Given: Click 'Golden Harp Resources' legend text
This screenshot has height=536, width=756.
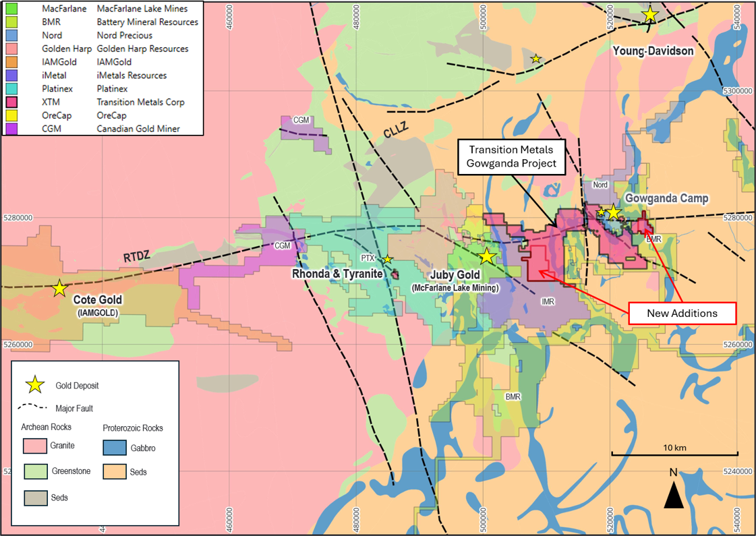Looking at the screenshot, I should tap(143, 49).
